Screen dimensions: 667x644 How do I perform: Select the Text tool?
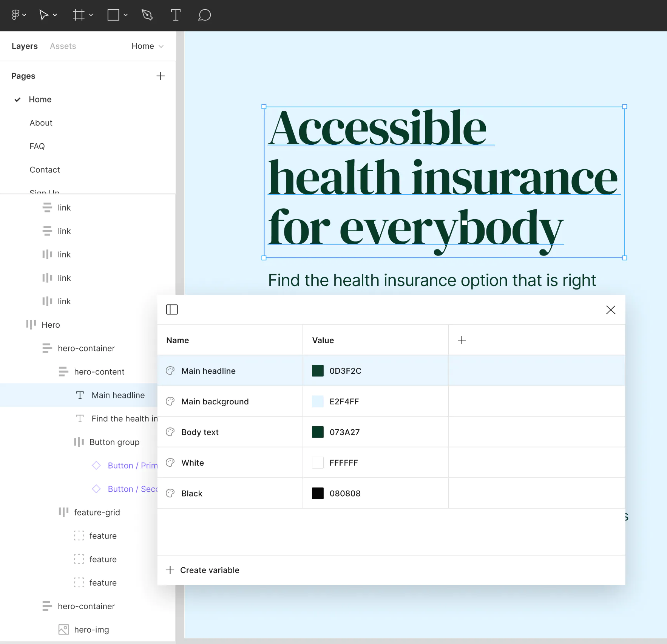176,15
